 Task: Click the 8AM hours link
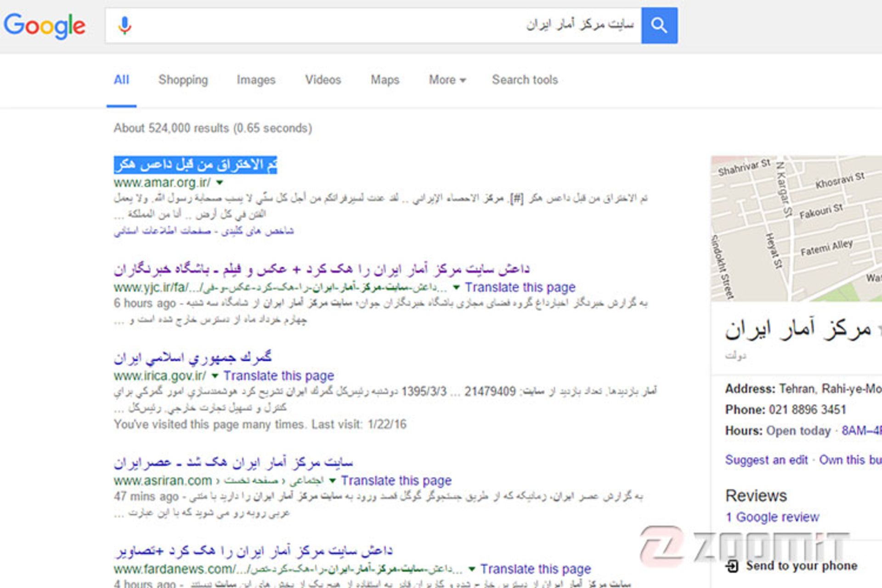point(861,431)
